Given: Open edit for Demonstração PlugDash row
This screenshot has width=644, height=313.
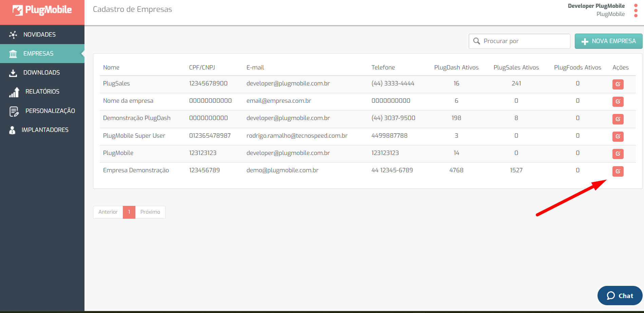Looking at the screenshot, I should coord(618,119).
